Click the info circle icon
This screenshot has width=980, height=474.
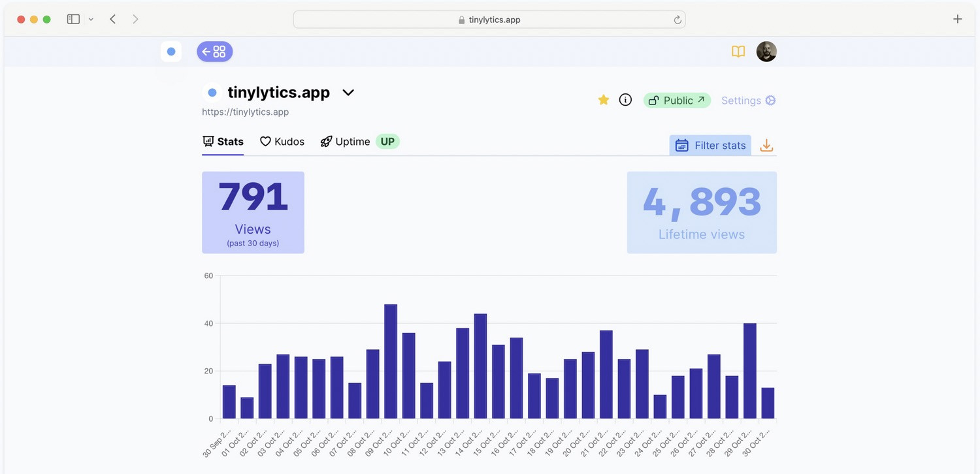625,100
